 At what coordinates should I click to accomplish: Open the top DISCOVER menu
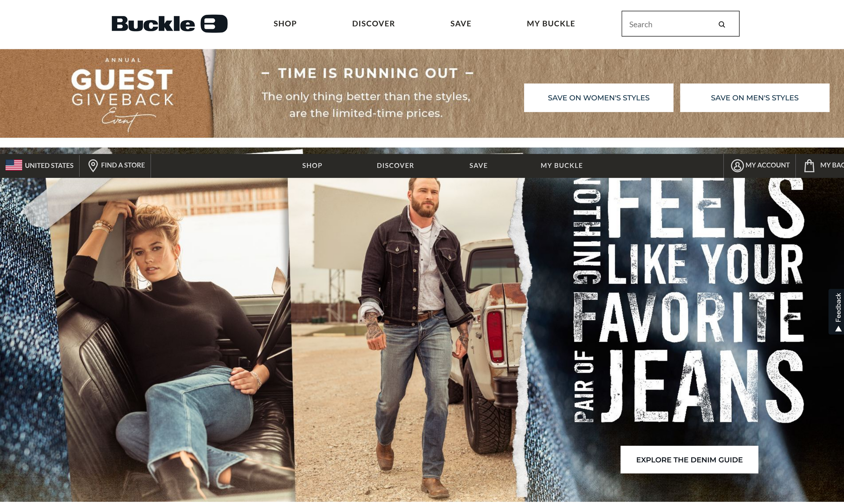pyautogui.click(x=373, y=24)
